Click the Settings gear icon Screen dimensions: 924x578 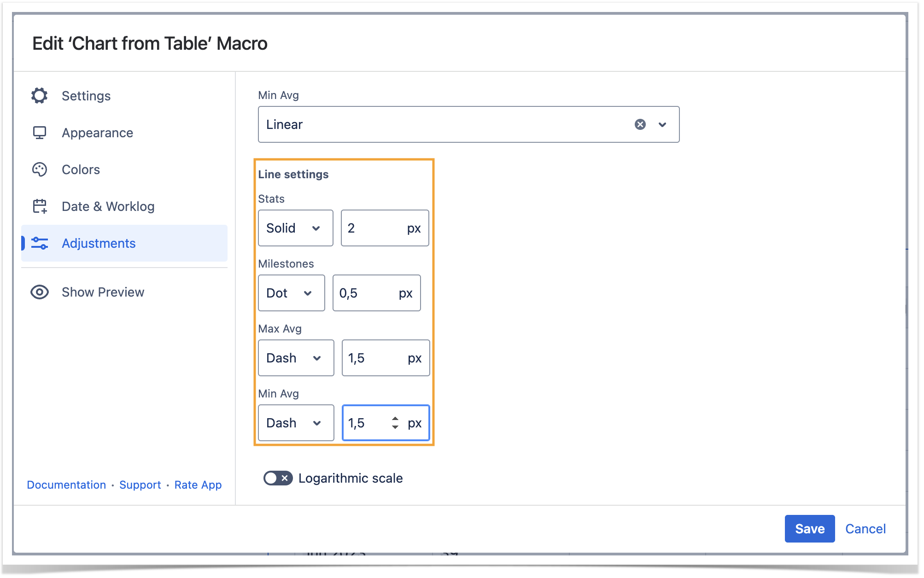(40, 96)
